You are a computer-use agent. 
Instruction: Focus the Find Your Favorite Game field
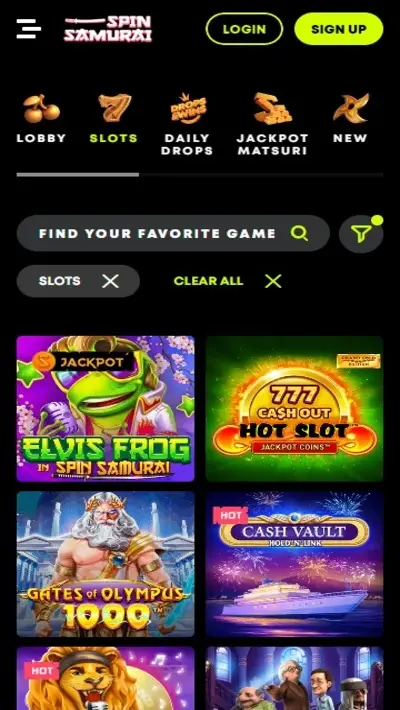(173, 233)
